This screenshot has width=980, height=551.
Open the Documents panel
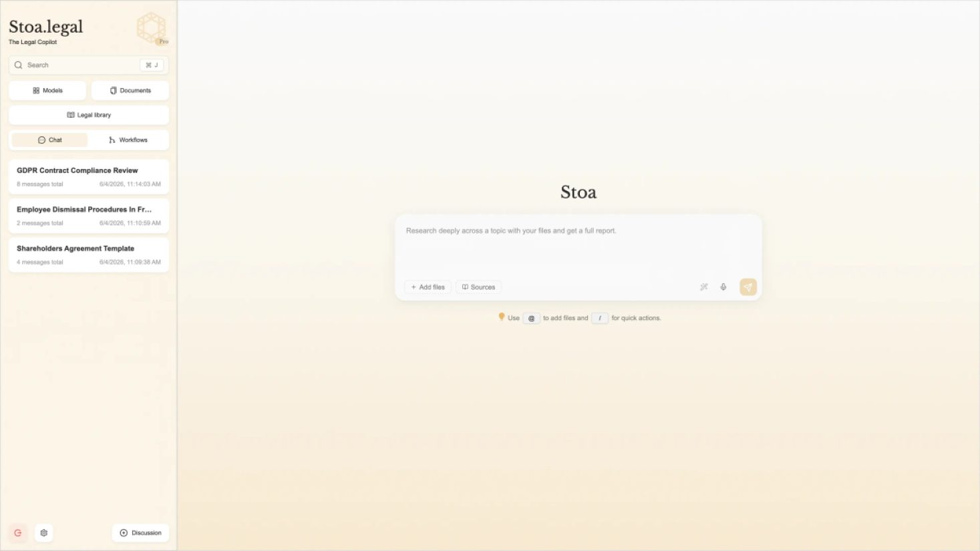(x=130, y=90)
